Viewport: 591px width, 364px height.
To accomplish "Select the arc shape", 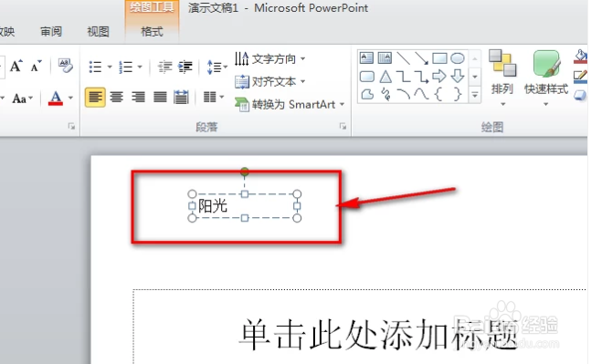I will (404, 94).
